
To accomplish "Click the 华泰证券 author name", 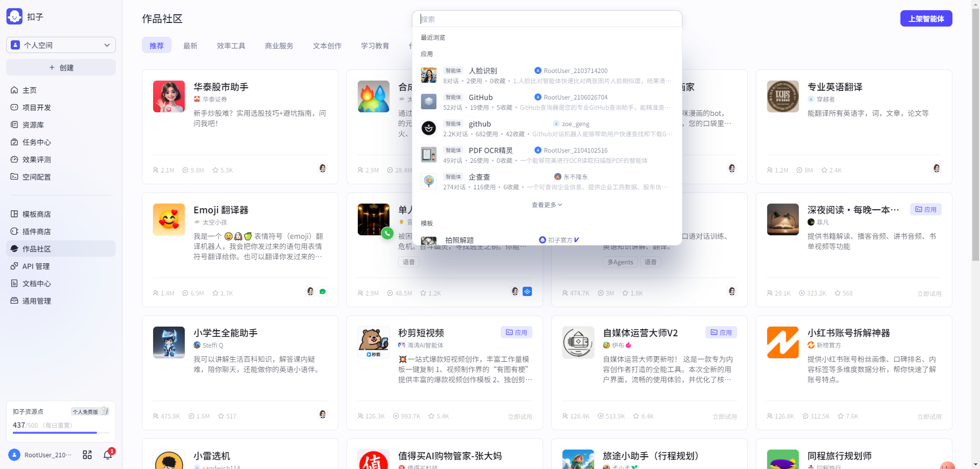I will pos(215,100).
